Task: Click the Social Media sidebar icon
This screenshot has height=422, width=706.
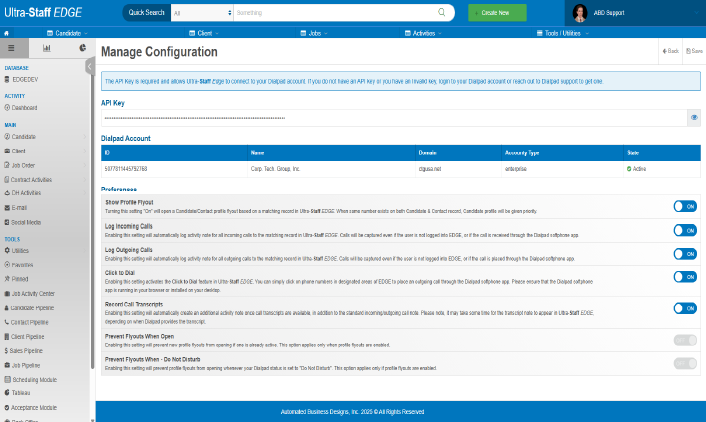Action: [7, 222]
